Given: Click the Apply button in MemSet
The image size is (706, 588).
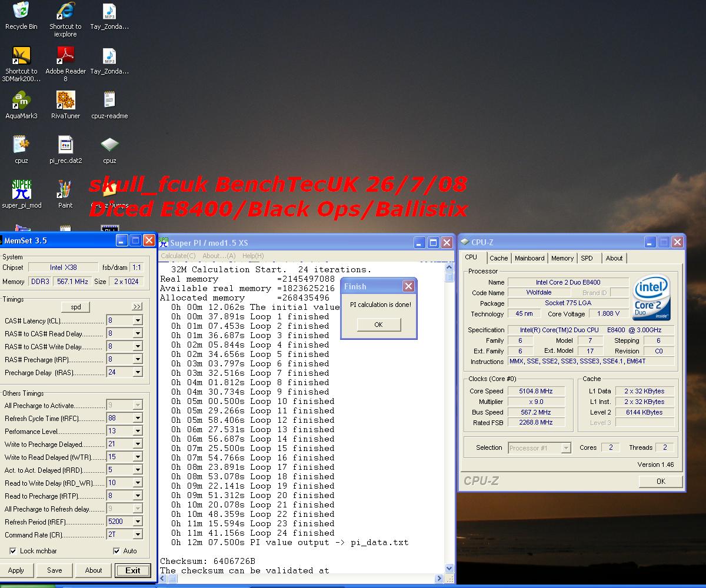Looking at the screenshot, I should pos(16,570).
